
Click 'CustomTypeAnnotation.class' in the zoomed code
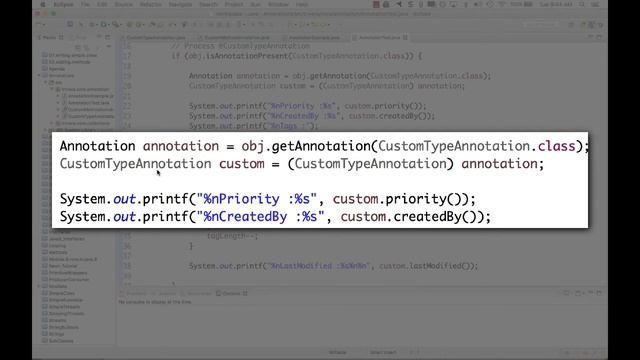477,146
